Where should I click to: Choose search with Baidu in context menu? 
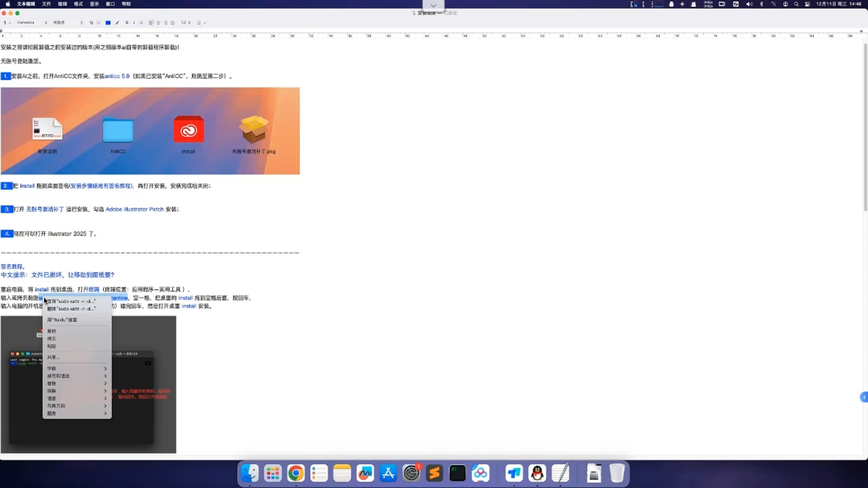pos(77,320)
